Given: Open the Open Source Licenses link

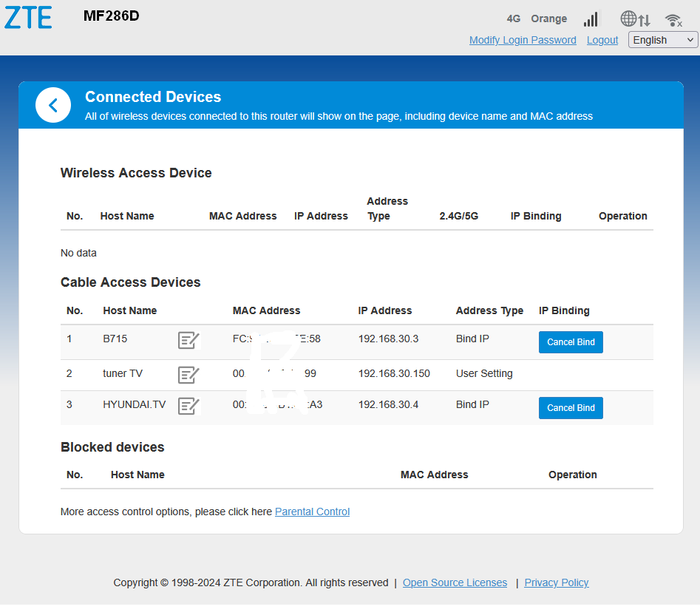Looking at the screenshot, I should [455, 582].
